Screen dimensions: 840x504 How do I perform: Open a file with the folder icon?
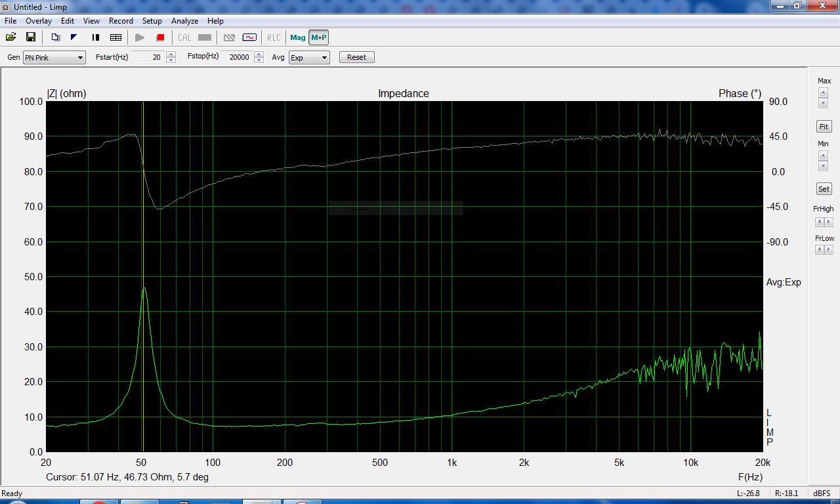click(x=10, y=37)
